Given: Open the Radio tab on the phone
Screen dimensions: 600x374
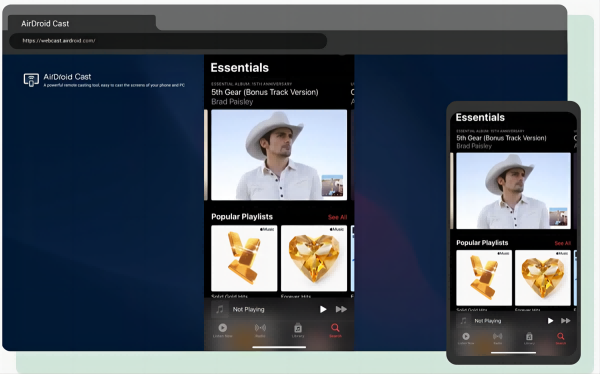Looking at the screenshot, I should (497, 338).
